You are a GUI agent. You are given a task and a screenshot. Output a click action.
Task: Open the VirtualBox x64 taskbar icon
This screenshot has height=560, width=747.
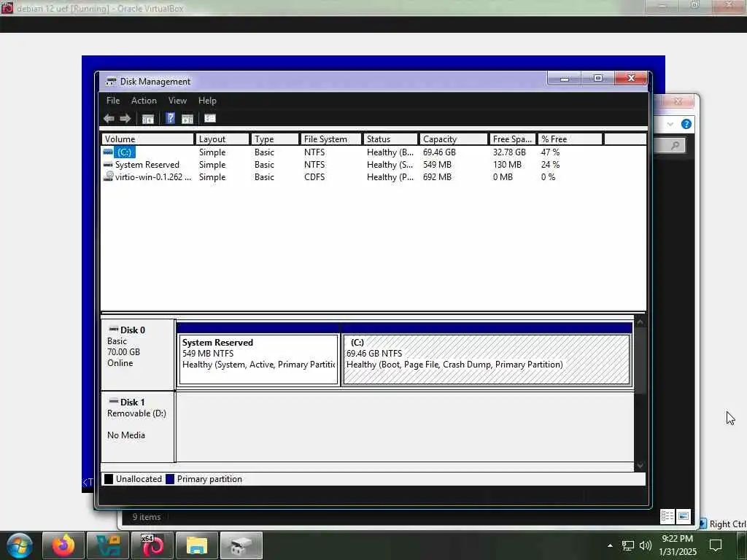pyautogui.click(x=152, y=545)
